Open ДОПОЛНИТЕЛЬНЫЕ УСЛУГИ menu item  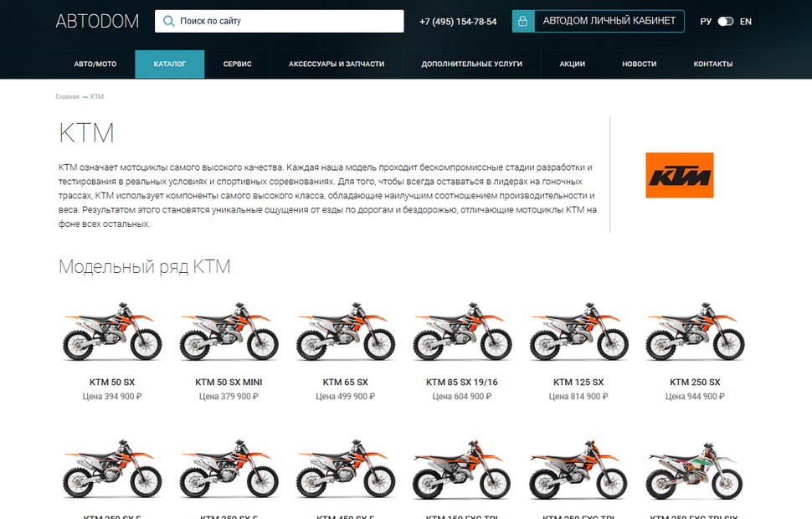[x=472, y=64]
